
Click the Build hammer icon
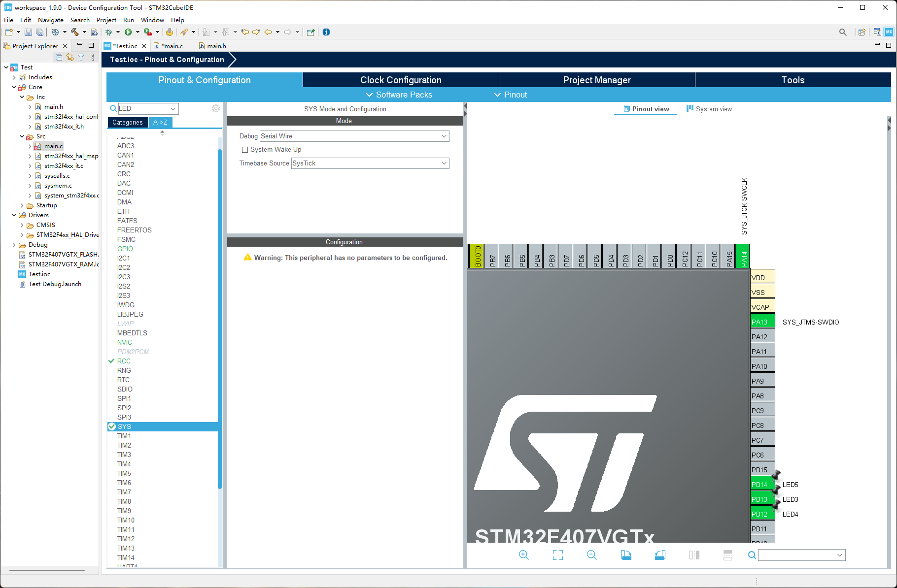(x=75, y=32)
